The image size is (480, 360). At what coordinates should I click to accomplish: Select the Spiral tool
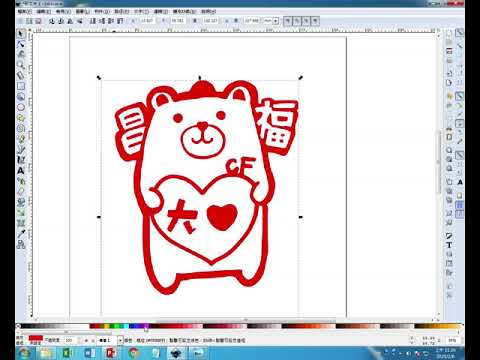21,129
